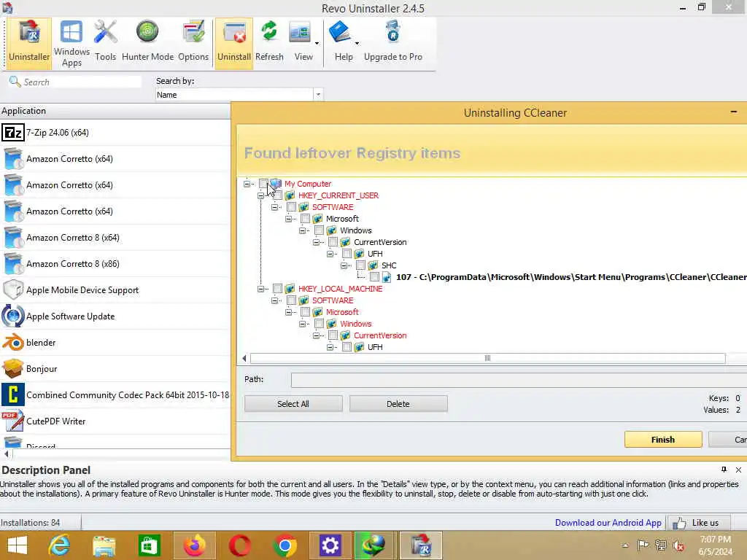Click the Upgrade to Pro icon
The image size is (747, 560).
pos(392,31)
